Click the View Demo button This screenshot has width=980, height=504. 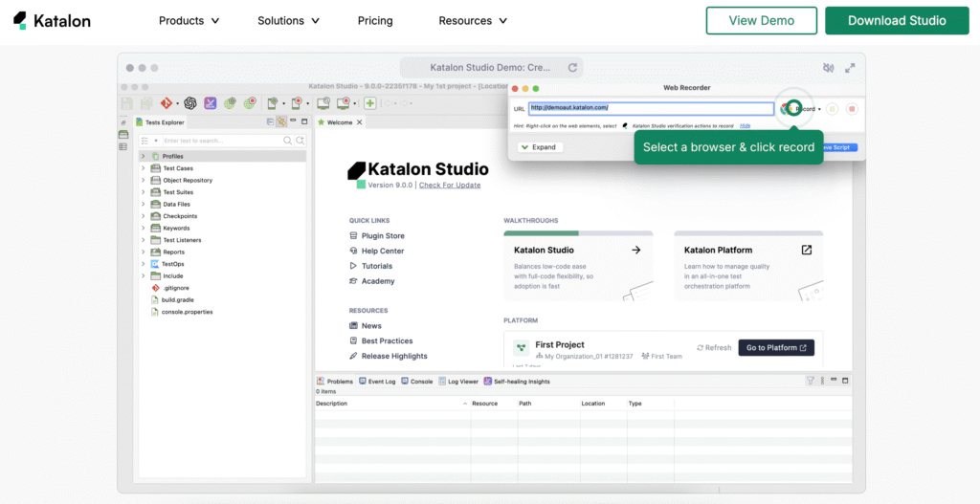[761, 21]
